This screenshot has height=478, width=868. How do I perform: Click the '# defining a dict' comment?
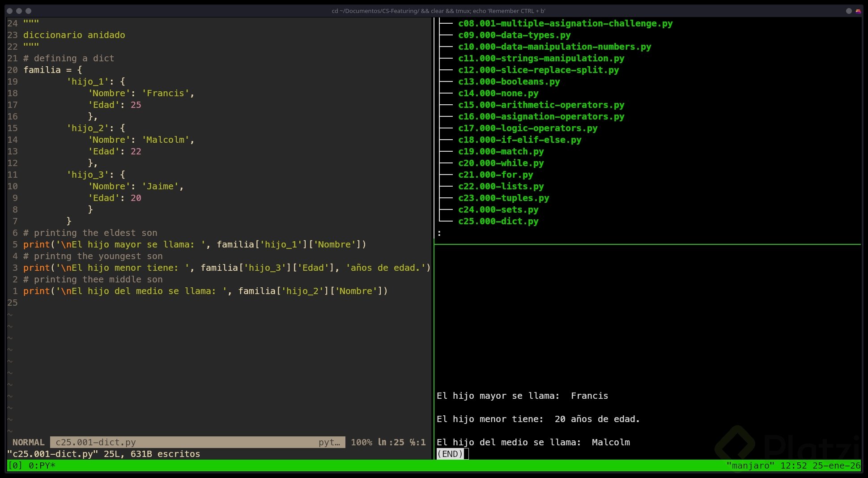(x=69, y=58)
